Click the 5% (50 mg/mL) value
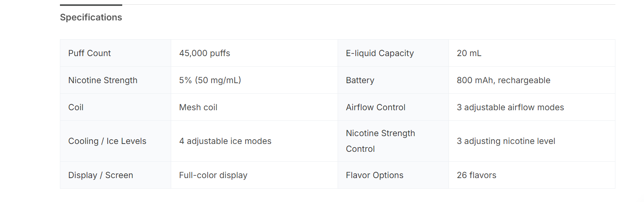Image resolution: width=644 pixels, height=202 pixels. pos(210,80)
